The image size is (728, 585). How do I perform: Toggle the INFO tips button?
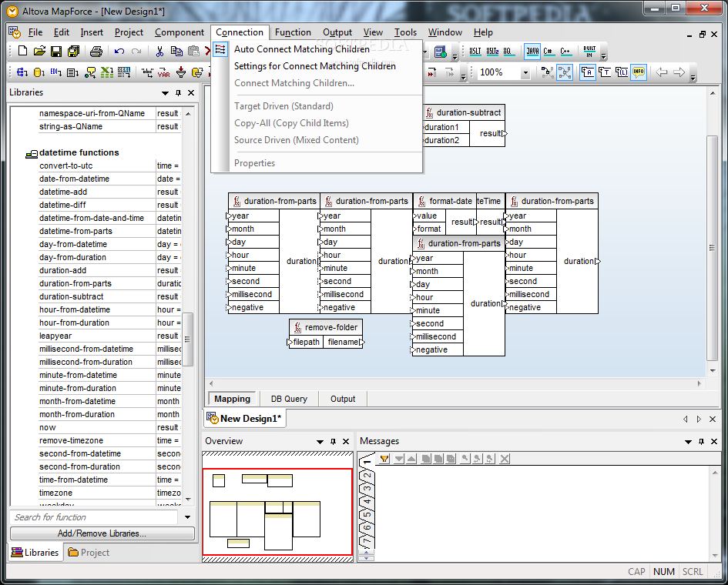coord(639,72)
